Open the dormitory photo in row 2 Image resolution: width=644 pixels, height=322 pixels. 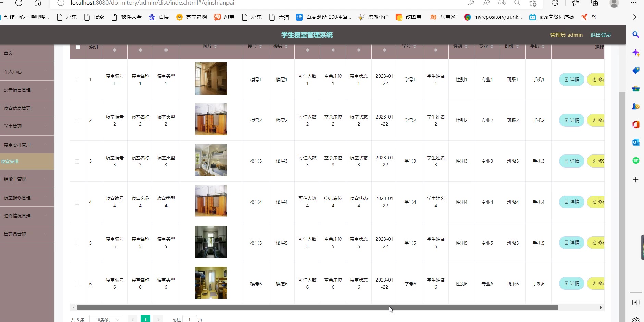pyautogui.click(x=211, y=119)
